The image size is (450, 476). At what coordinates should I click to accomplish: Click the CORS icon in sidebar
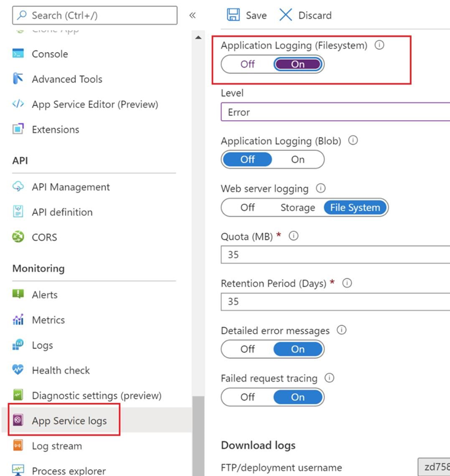pyautogui.click(x=18, y=237)
